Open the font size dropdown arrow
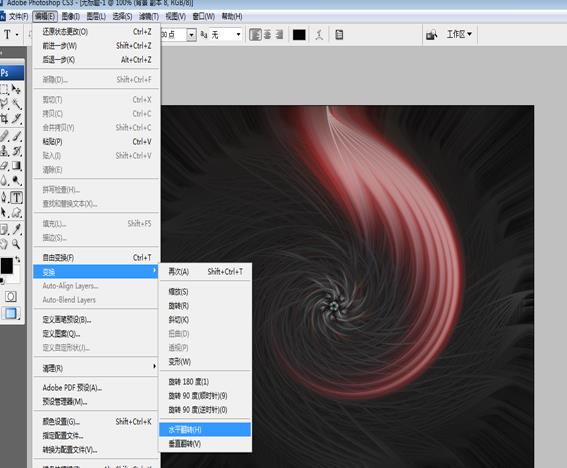567x468 pixels. 191,35
